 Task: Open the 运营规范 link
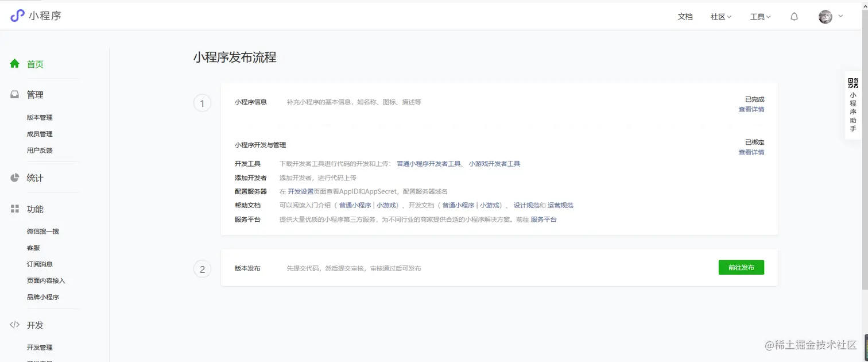pos(560,205)
